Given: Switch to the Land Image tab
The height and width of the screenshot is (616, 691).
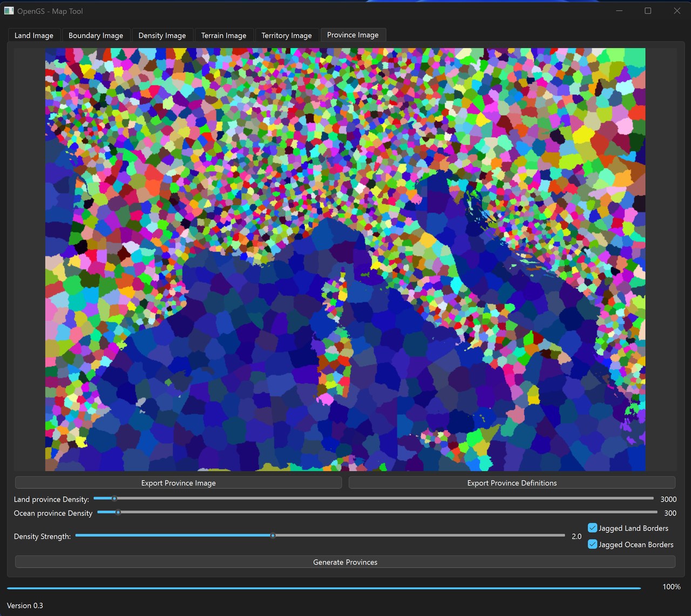Looking at the screenshot, I should [33, 35].
